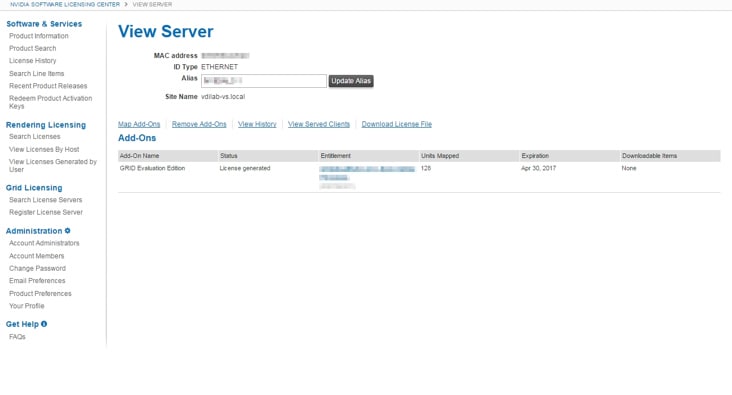
Task: Click the GRID Evaluation Edition cell
Action: pos(152,168)
